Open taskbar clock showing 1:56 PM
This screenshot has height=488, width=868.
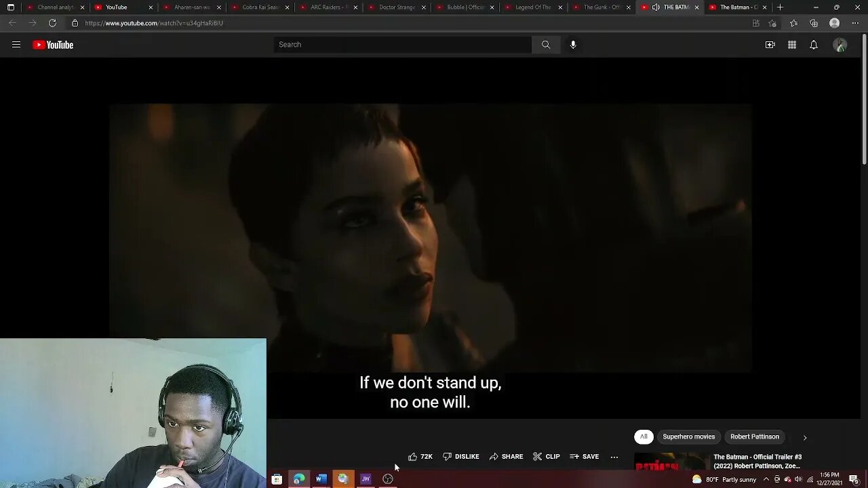click(x=830, y=479)
